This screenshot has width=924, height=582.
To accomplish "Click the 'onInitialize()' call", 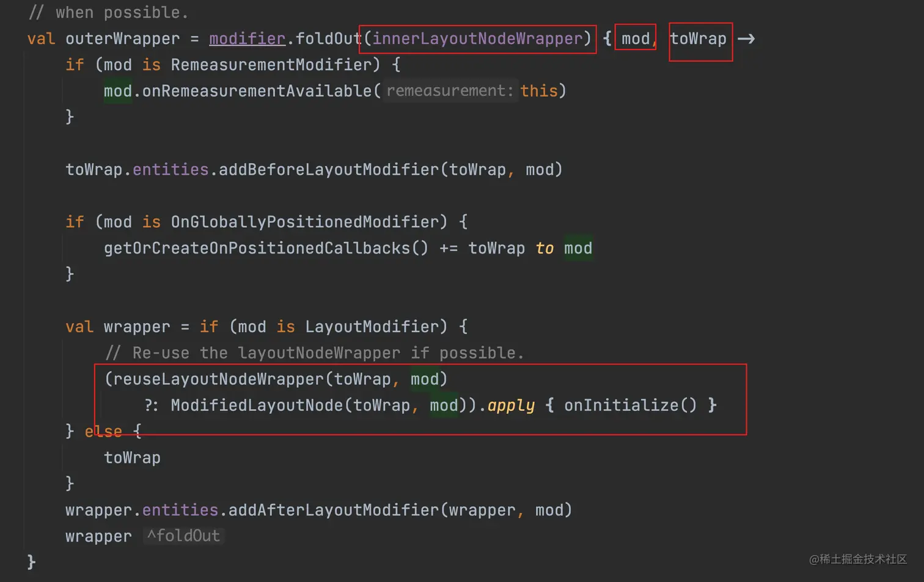I will [x=630, y=406].
